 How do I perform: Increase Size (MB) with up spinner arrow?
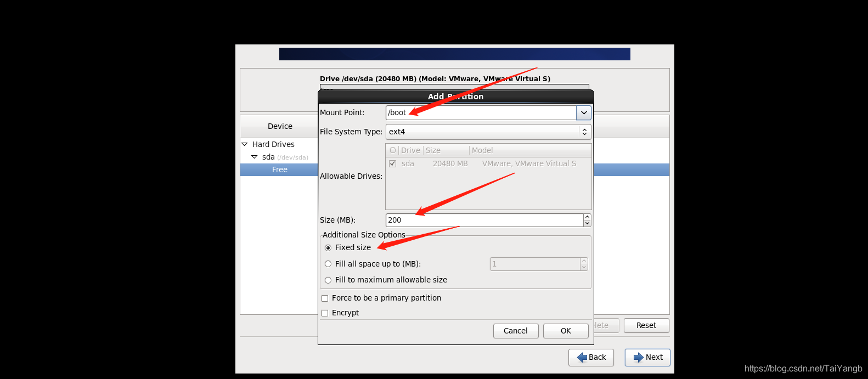point(587,217)
